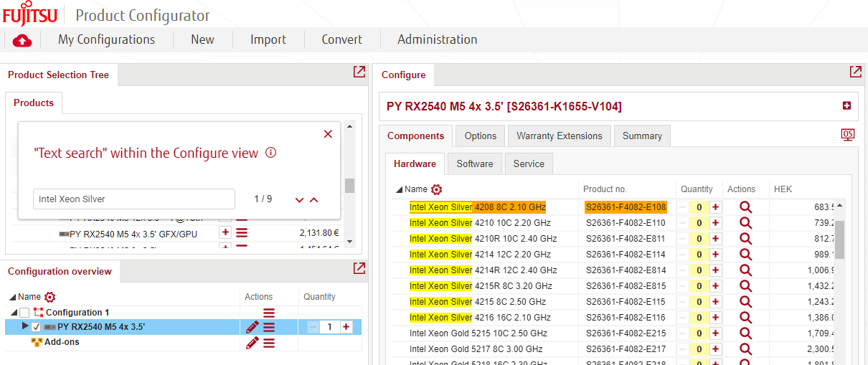Viewport: 868px width, 365px height.
Task: Increase quantity of Xeon Silver 4208
Action: click(715, 207)
